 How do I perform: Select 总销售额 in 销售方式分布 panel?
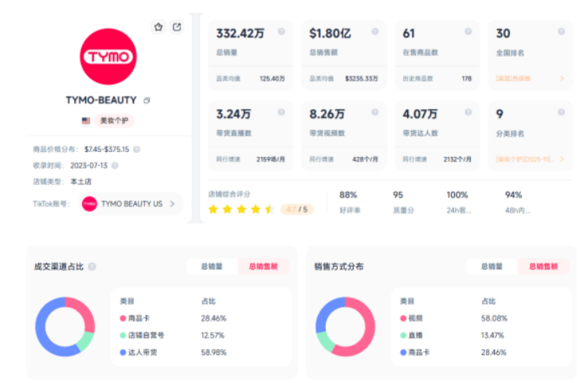(x=543, y=267)
